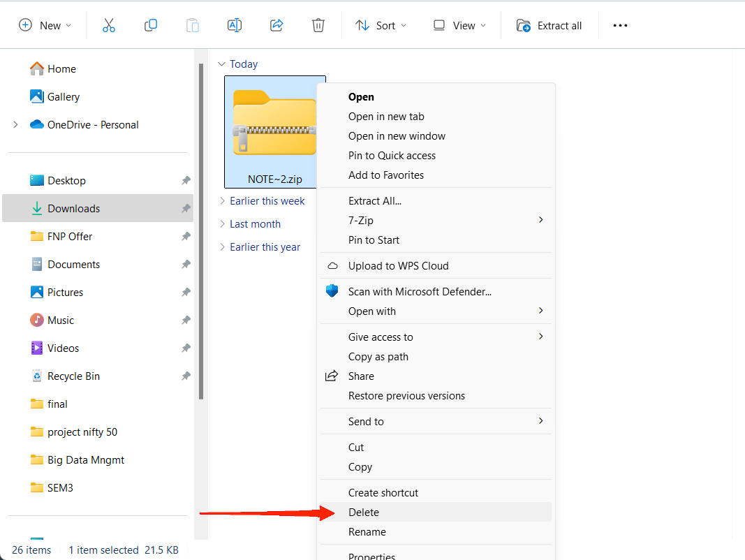Click the Paste clipboard icon in toolbar

tap(193, 25)
